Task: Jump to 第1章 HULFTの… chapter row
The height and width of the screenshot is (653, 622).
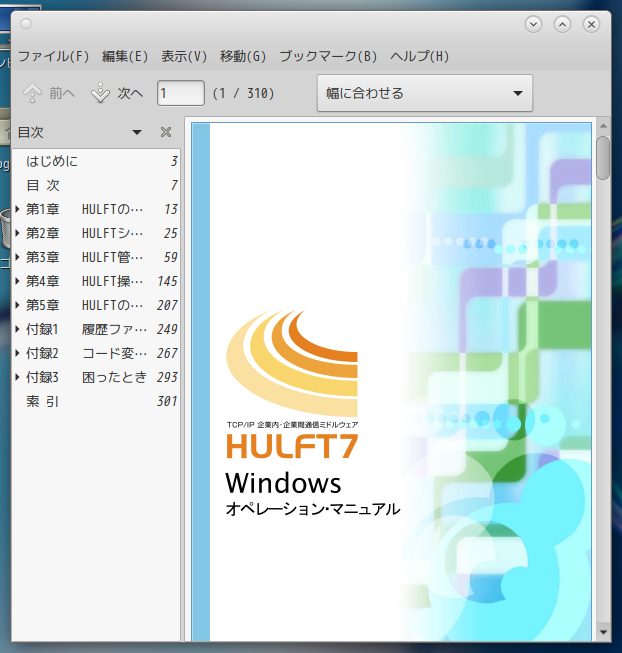Action: click(x=96, y=209)
